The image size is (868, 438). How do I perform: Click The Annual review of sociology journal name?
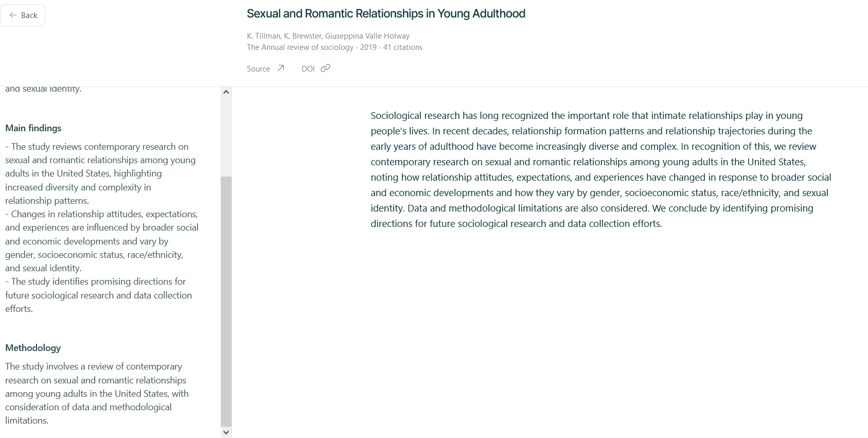(x=300, y=47)
